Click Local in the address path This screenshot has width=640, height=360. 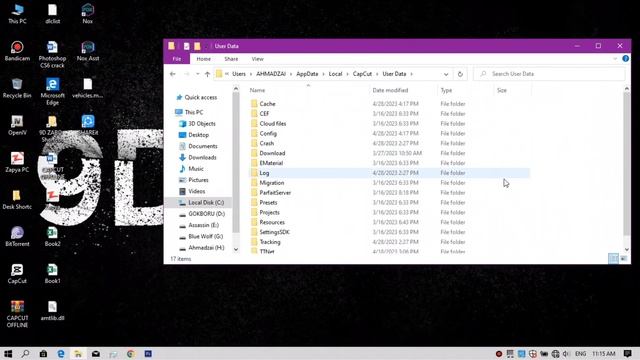pos(335,74)
